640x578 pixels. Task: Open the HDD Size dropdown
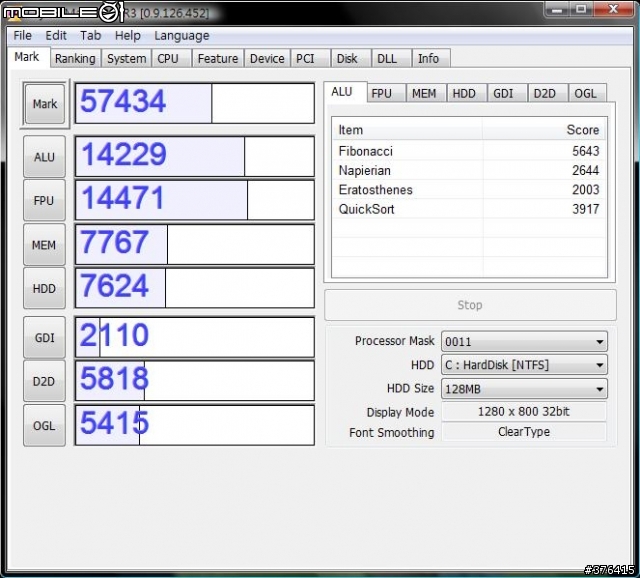(x=524, y=389)
